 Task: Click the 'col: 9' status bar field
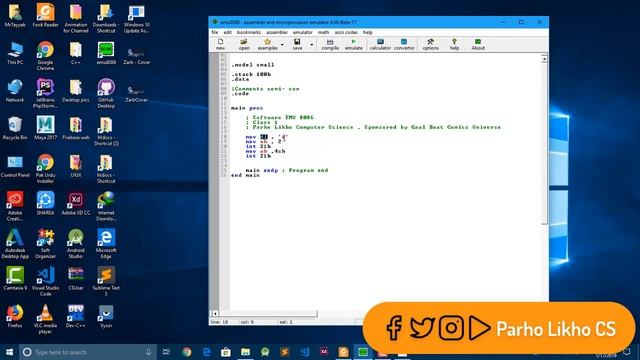point(257,322)
